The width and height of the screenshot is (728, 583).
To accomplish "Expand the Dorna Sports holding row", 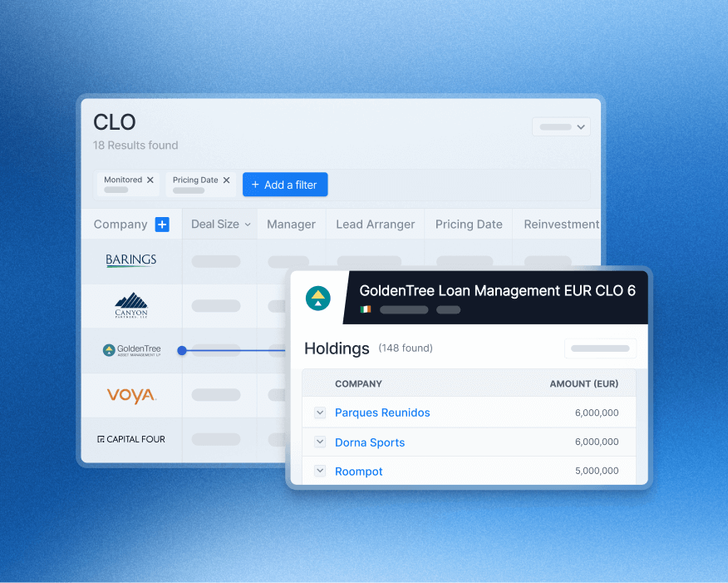I will (319, 442).
